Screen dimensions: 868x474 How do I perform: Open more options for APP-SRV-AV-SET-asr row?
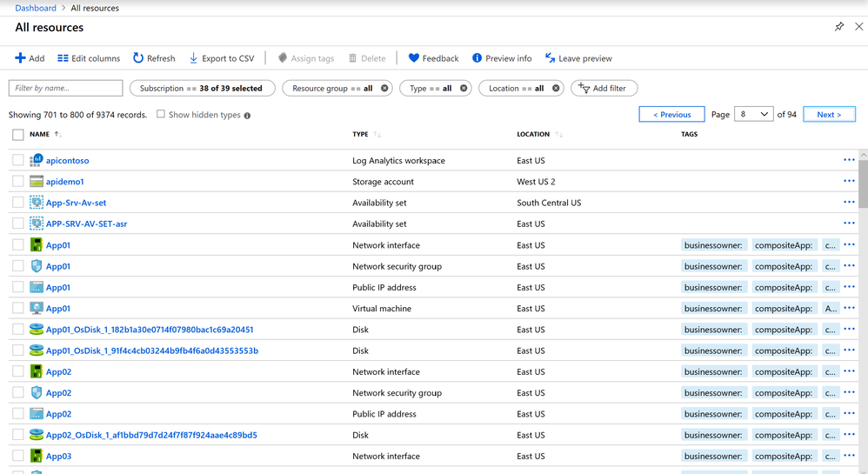(x=849, y=224)
